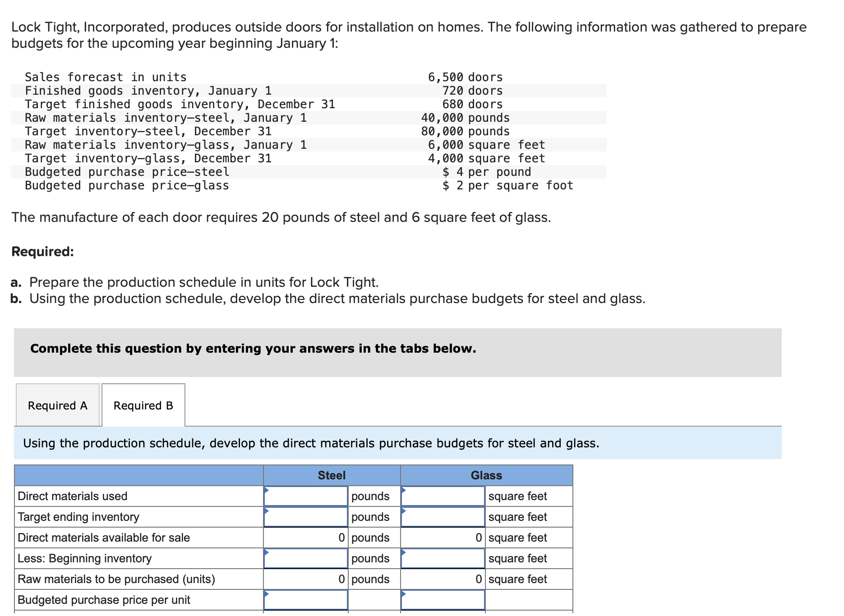The width and height of the screenshot is (844, 616).
Task: Click the '40,000 pounds' value
Action: [465, 118]
